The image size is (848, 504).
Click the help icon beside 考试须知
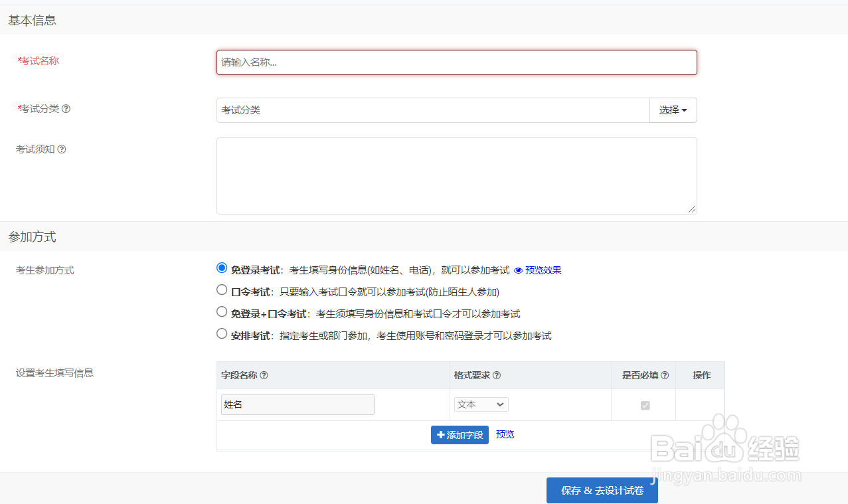(62, 149)
